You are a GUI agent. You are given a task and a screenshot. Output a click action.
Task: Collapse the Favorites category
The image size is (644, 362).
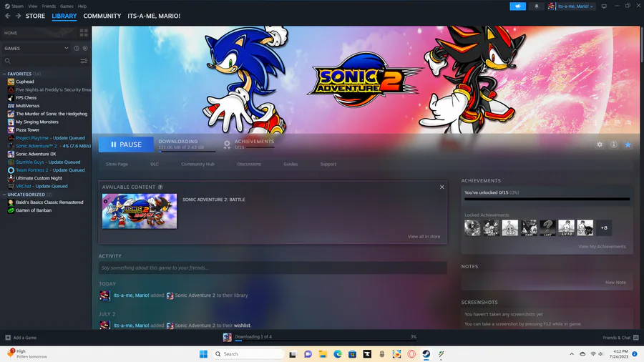[4, 74]
